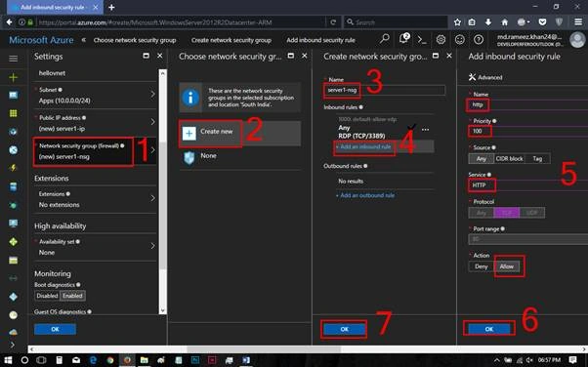588x367 pixels.
Task: Open a new browser tab
Action: pyautogui.click(x=111, y=7)
